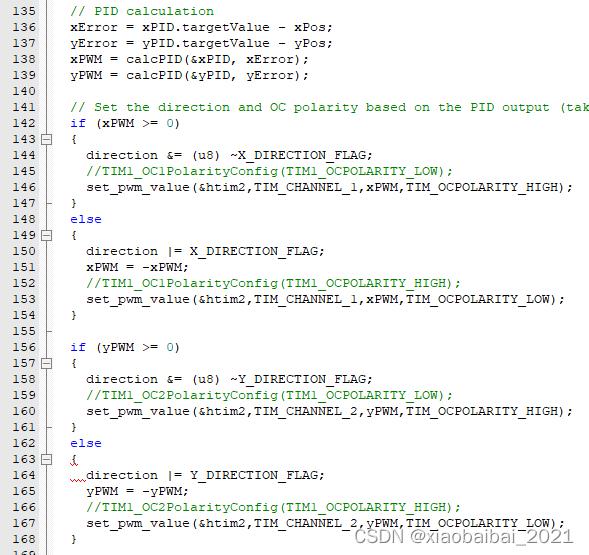The height and width of the screenshot is (555, 589).
Task: Click 'xPWM = -xPWM;' statement
Action: click(137, 267)
